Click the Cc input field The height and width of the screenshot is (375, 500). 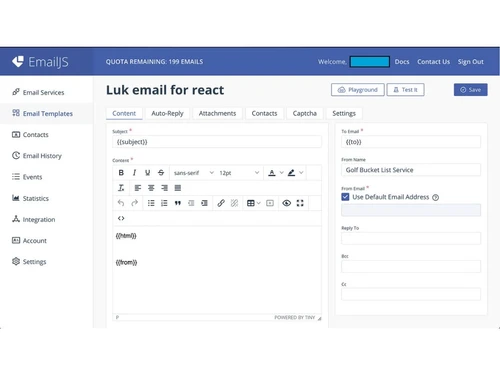pos(411,294)
